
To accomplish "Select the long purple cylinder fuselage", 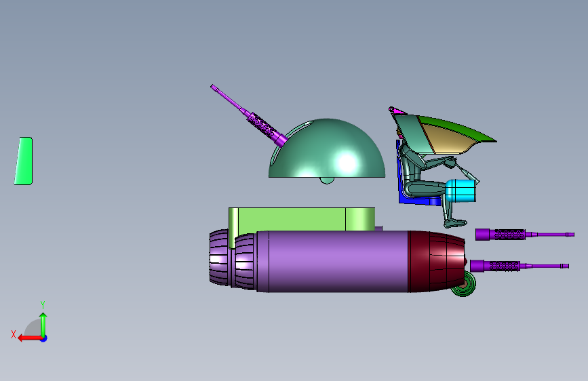I will (x=334, y=262).
